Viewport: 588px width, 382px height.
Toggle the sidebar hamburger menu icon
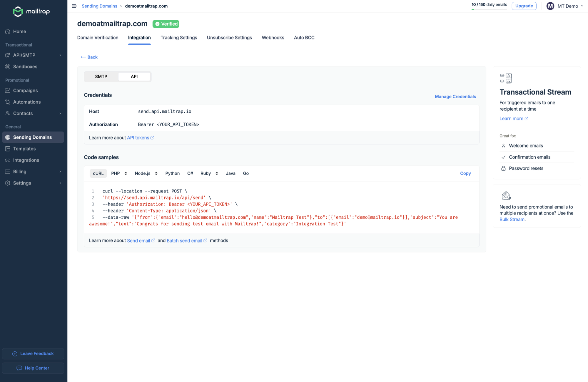pyautogui.click(x=74, y=6)
